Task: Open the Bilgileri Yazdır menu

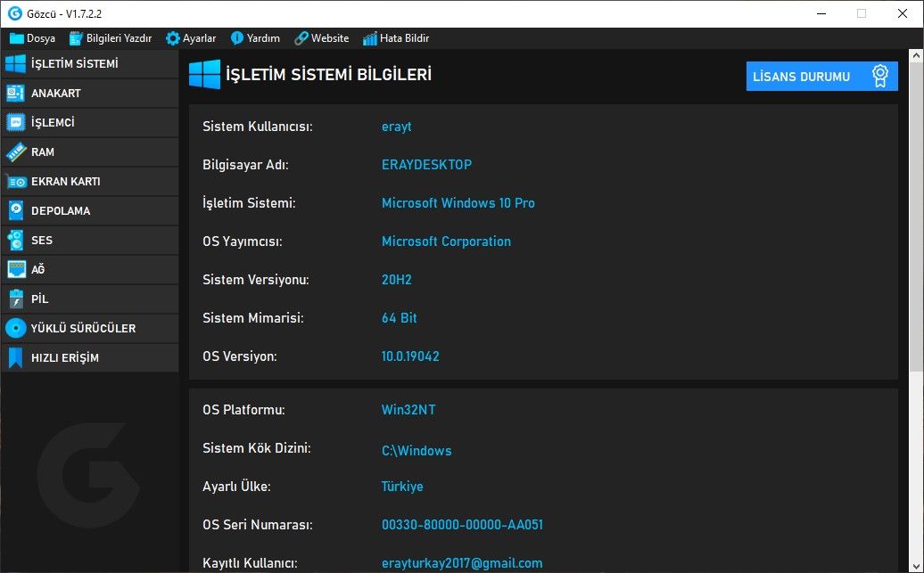Action: click(111, 38)
